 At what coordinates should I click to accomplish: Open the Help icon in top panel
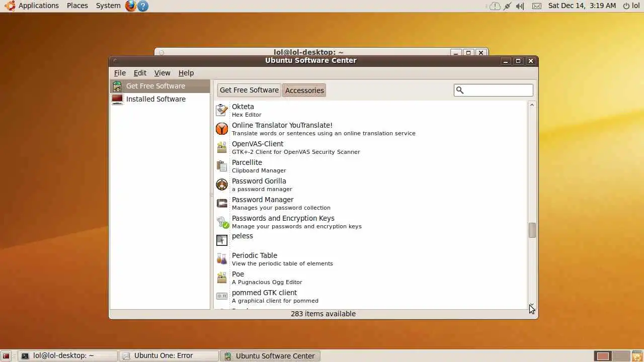pos(143,6)
